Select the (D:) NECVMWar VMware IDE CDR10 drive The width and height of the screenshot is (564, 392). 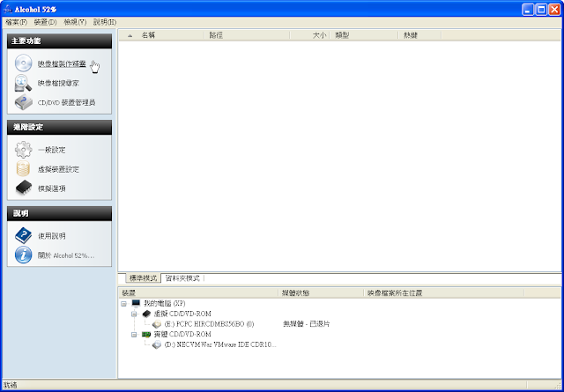220,344
